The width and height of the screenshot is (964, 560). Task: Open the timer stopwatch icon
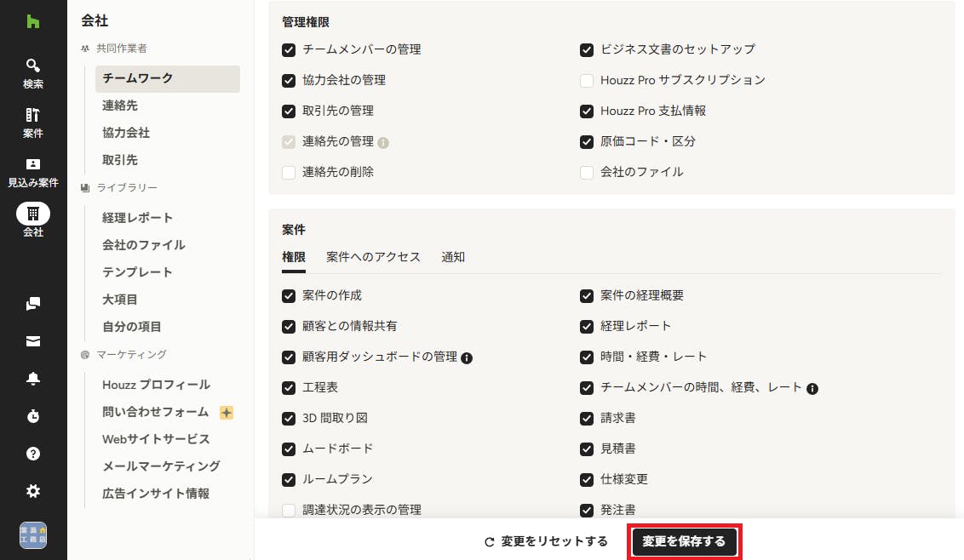33,416
